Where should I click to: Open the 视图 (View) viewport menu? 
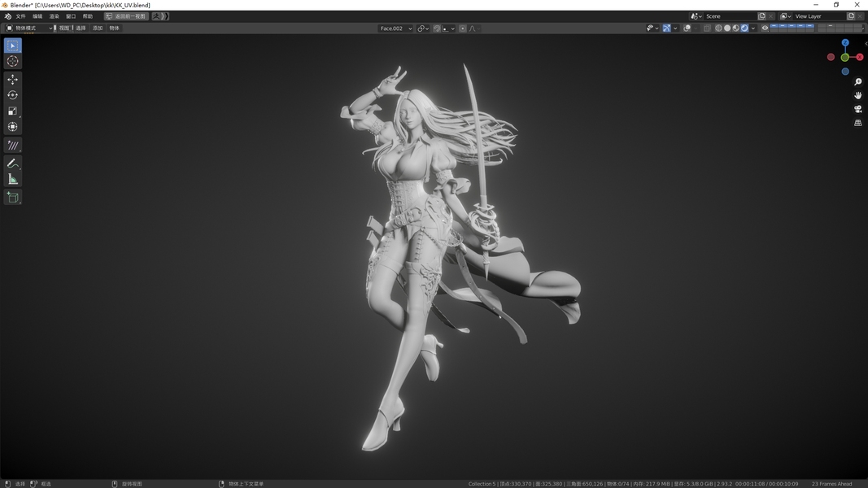(64, 28)
